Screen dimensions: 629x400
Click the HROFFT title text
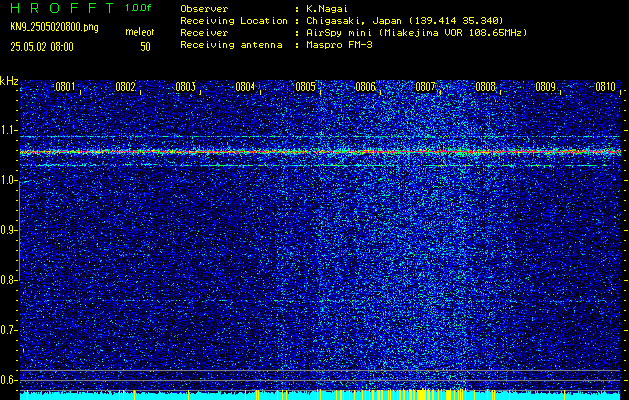tap(62, 8)
